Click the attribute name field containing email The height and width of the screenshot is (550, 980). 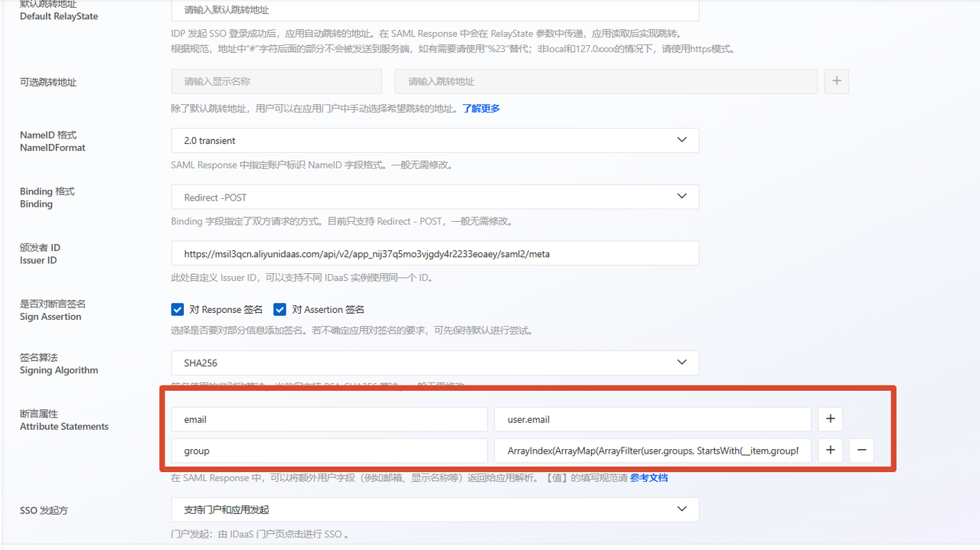(329, 419)
